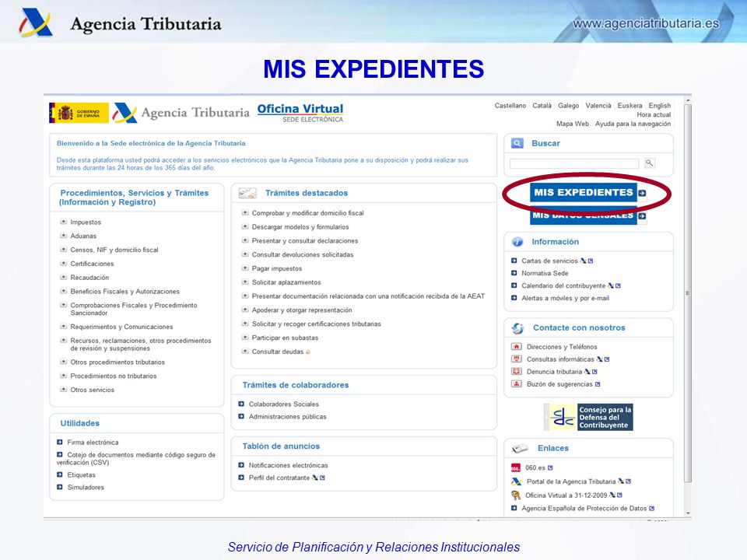The height and width of the screenshot is (560, 747).
Task: Click the arrow bullet before Notificaciones electrónicas
Action: coord(241,465)
